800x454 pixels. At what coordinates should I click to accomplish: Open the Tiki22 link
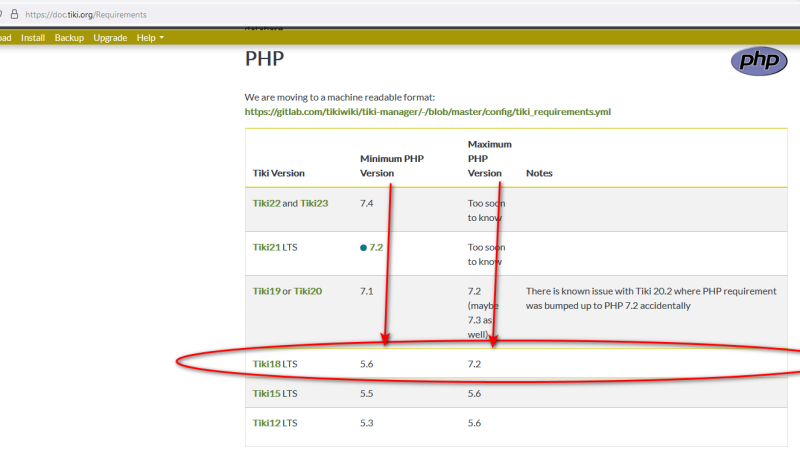tap(266, 203)
